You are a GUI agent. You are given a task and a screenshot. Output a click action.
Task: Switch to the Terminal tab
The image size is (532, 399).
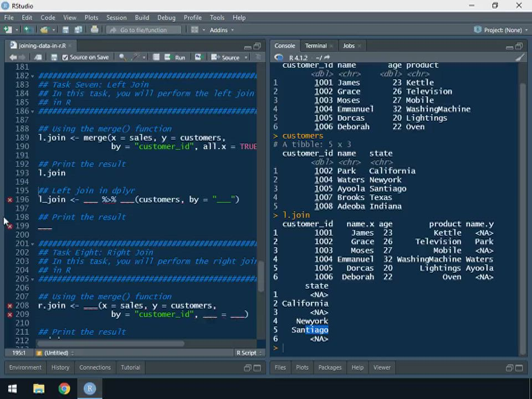click(315, 45)
